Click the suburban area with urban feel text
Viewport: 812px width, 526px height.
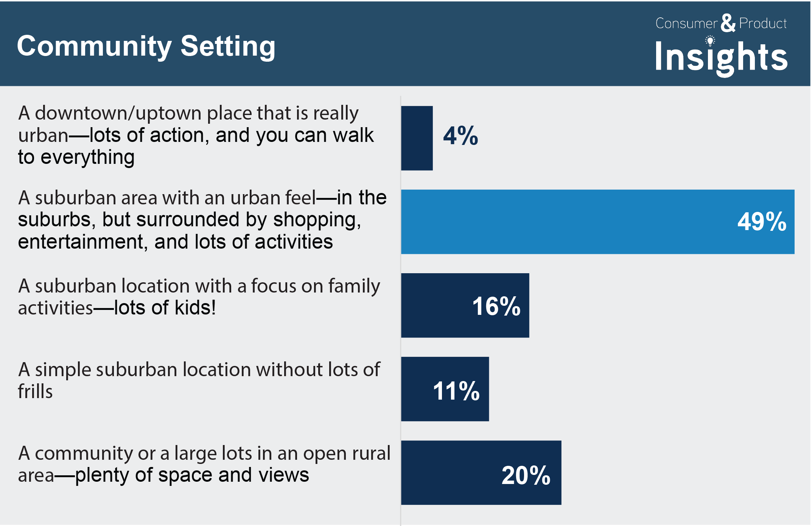[202, 219]
